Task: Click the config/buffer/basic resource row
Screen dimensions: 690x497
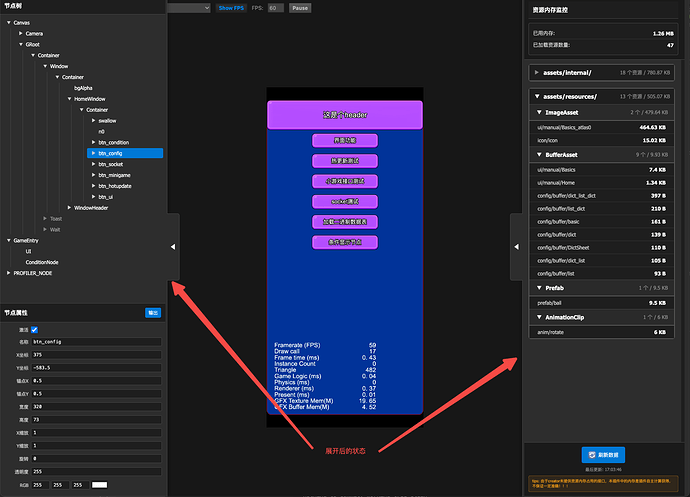Action: pos(602,221)
